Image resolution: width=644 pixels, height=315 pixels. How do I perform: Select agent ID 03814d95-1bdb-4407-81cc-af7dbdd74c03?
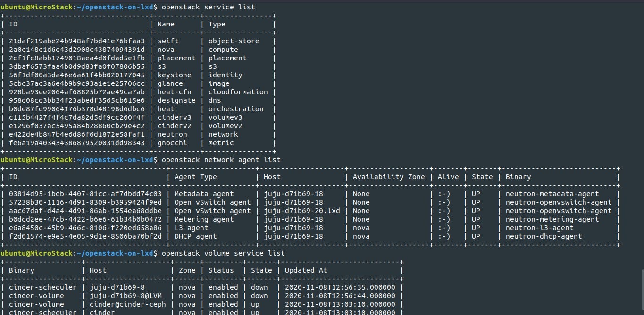click(x=85, y=194)
